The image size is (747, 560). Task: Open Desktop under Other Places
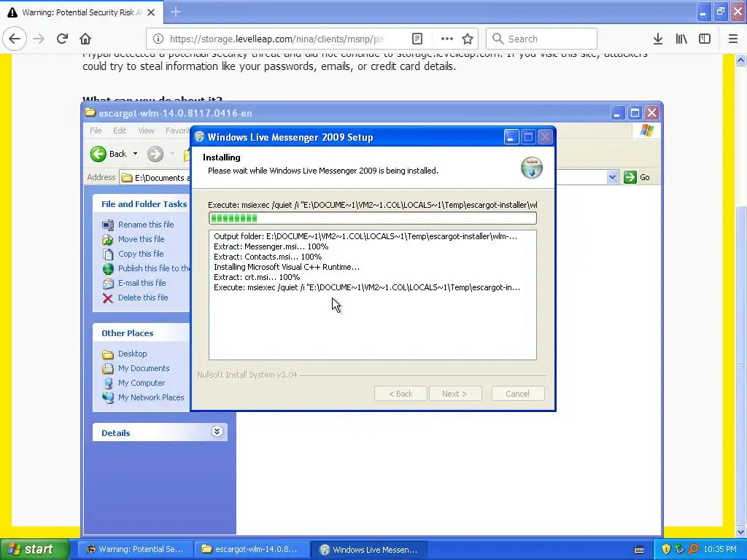coord(133,354)
